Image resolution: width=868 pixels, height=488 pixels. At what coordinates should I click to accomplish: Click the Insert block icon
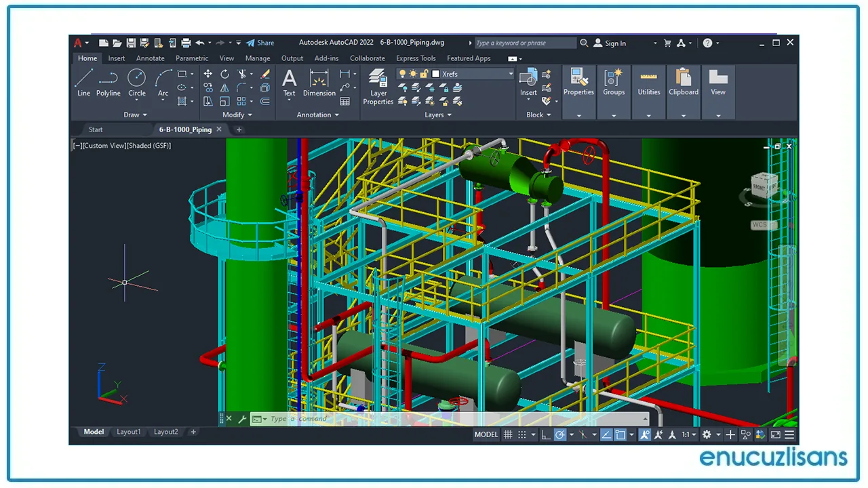click(528, 81)
